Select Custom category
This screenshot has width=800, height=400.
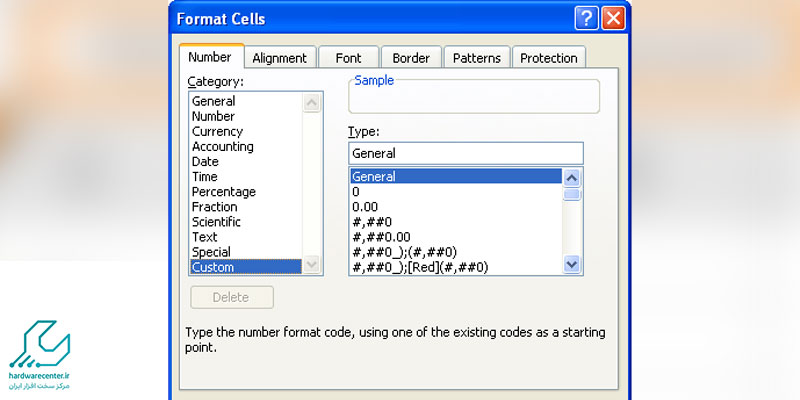(x=246, y=267)
